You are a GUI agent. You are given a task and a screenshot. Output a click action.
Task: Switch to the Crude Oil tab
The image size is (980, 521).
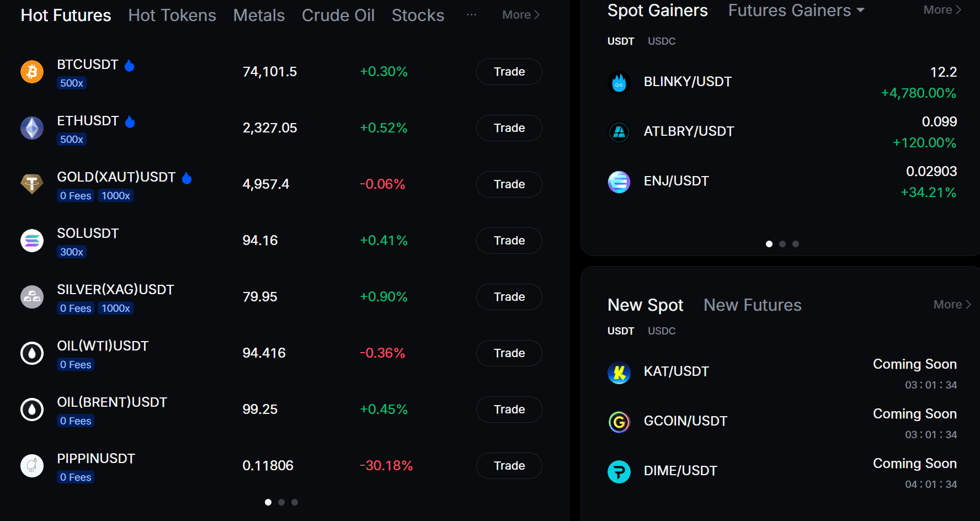tap(338, 15)
